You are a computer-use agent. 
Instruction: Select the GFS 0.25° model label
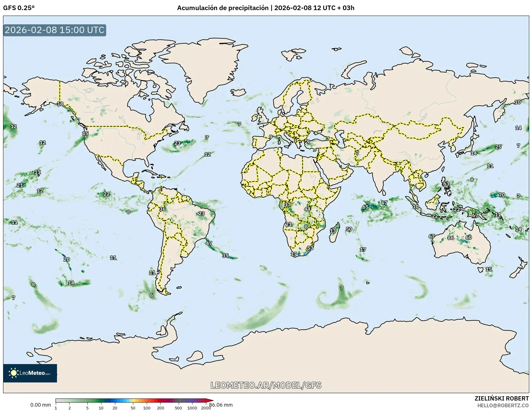[x=19, y=8]
